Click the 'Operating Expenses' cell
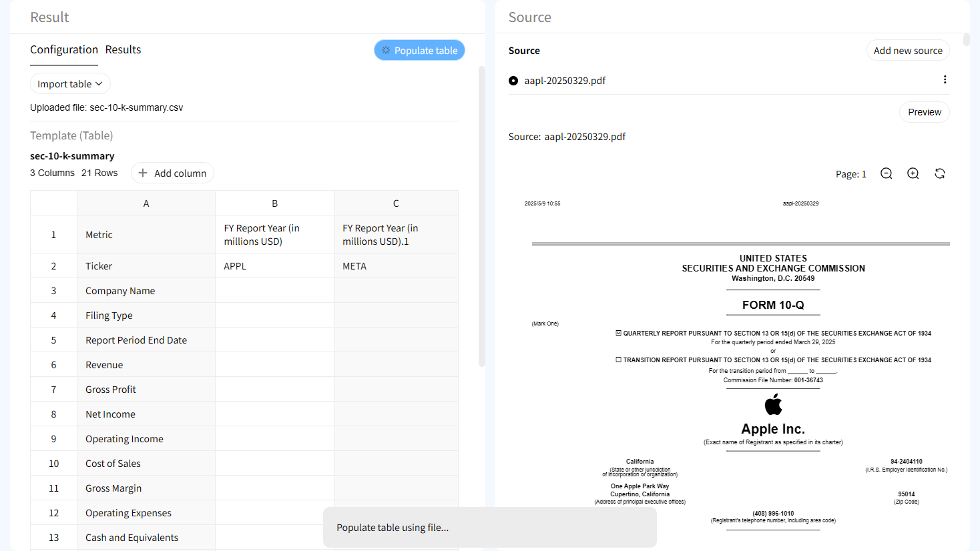Image resolution: width=980 pixels, height=551 pixels. coord(146,513)
